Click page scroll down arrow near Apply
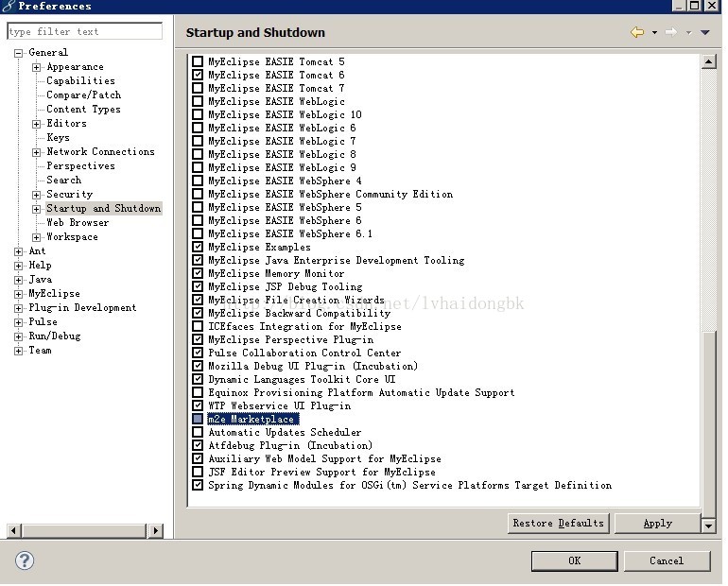This screenshot has width=728, height=586. tap(708, 526)
